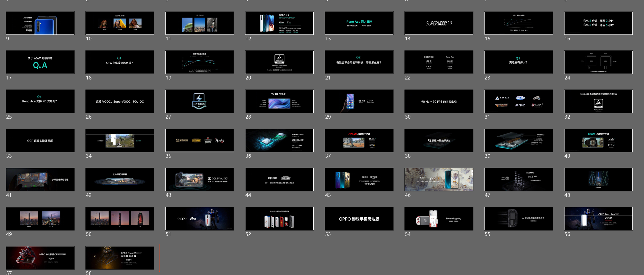Select slide 34 GCP game comparison screenshot

pyautogui.click(x=120, y=140)
